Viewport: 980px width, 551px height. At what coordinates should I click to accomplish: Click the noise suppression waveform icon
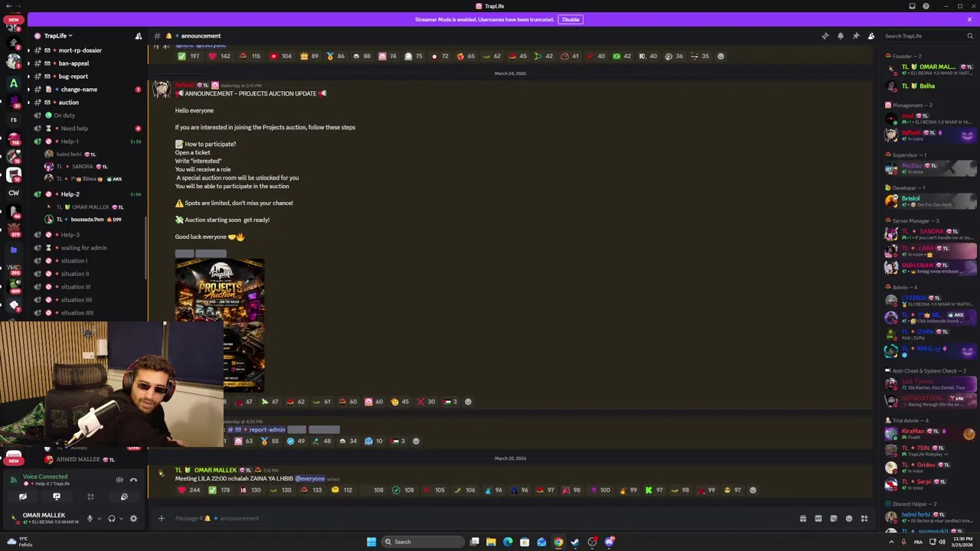[119, 480]
